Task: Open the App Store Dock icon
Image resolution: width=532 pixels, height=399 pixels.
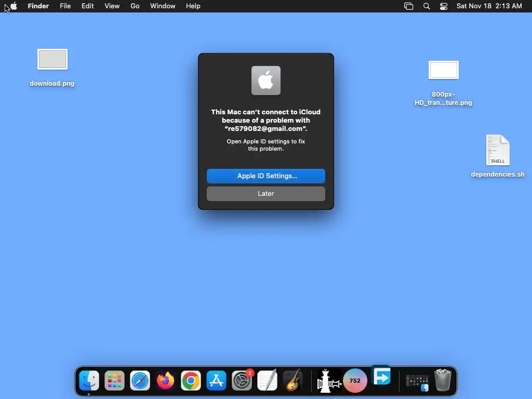Action: coord(216,380)
